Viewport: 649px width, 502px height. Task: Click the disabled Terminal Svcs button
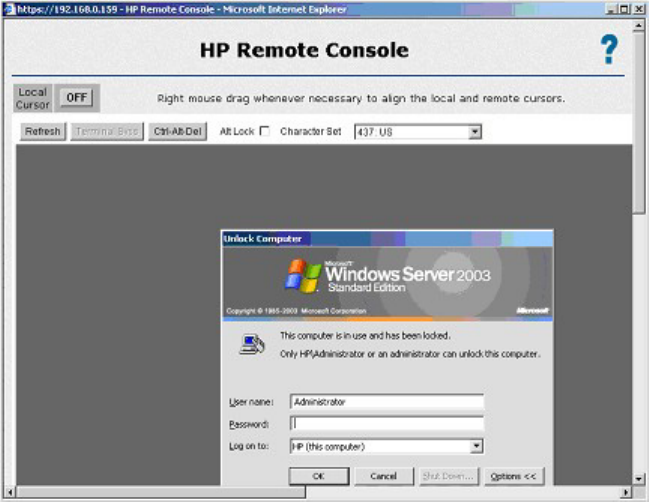(x=107, y=132)
